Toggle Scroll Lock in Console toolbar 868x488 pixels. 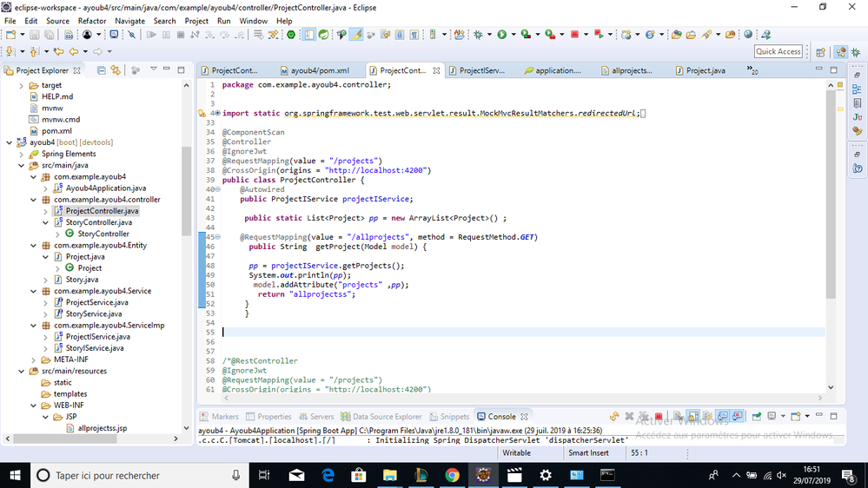[x=694, y=417]
